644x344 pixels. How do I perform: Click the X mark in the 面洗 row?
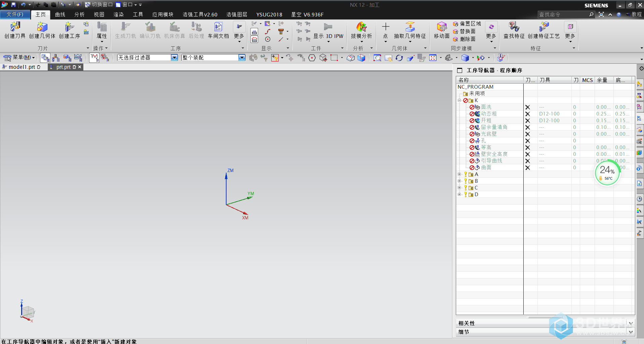528,107
